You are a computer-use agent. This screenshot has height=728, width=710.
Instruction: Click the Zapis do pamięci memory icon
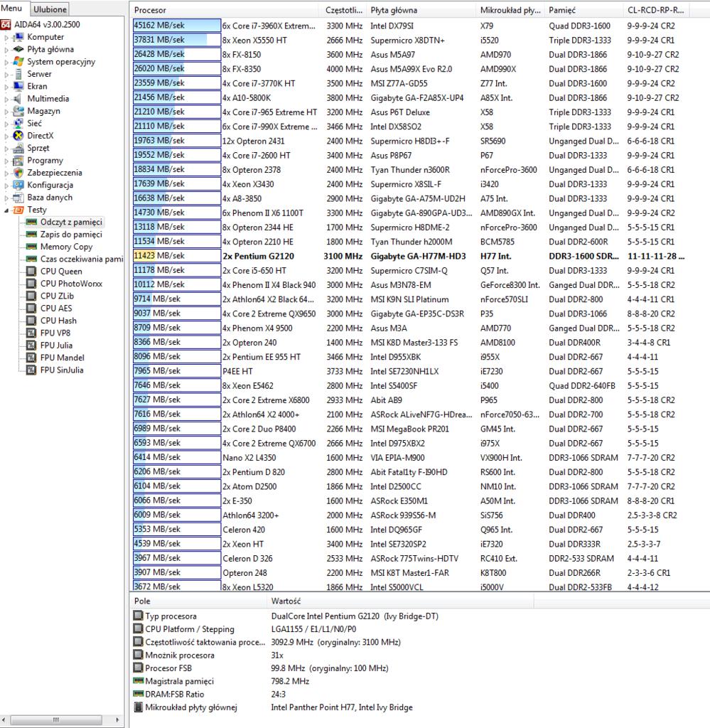[31, 235]
